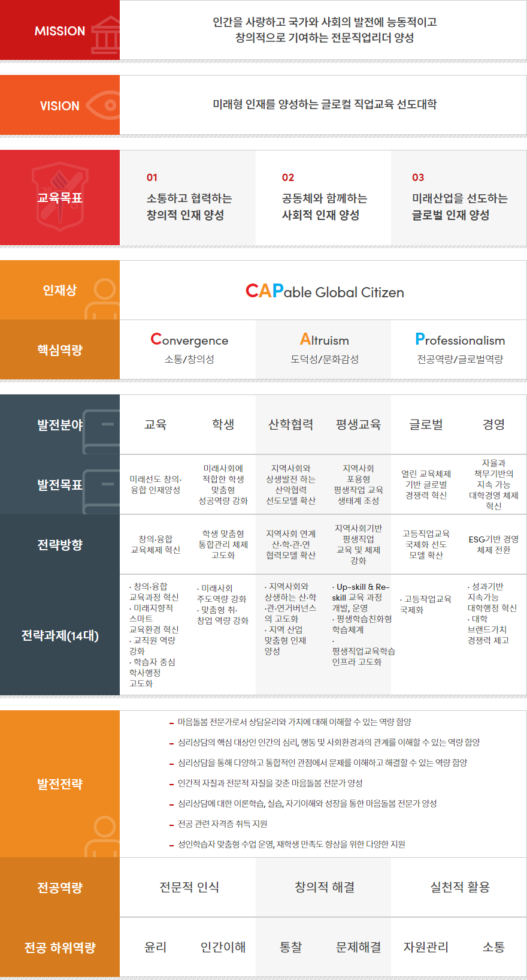Viewport: 527px width, 980px height.
Task: Click the person icon in the 발전전략 panel
Action: point(103,835)
